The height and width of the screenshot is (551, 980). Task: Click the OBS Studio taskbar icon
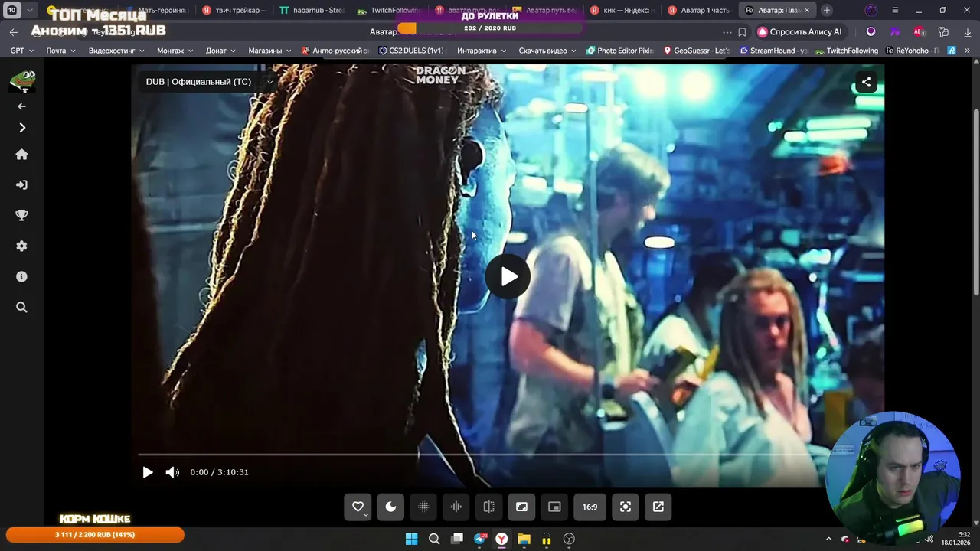pos(569,539)
